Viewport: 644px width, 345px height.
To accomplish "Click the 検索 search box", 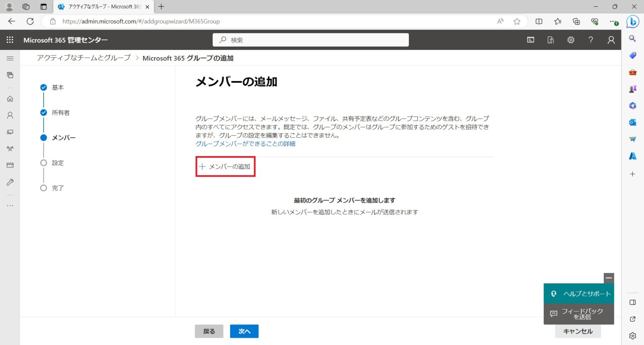I will tap(310, 40).
